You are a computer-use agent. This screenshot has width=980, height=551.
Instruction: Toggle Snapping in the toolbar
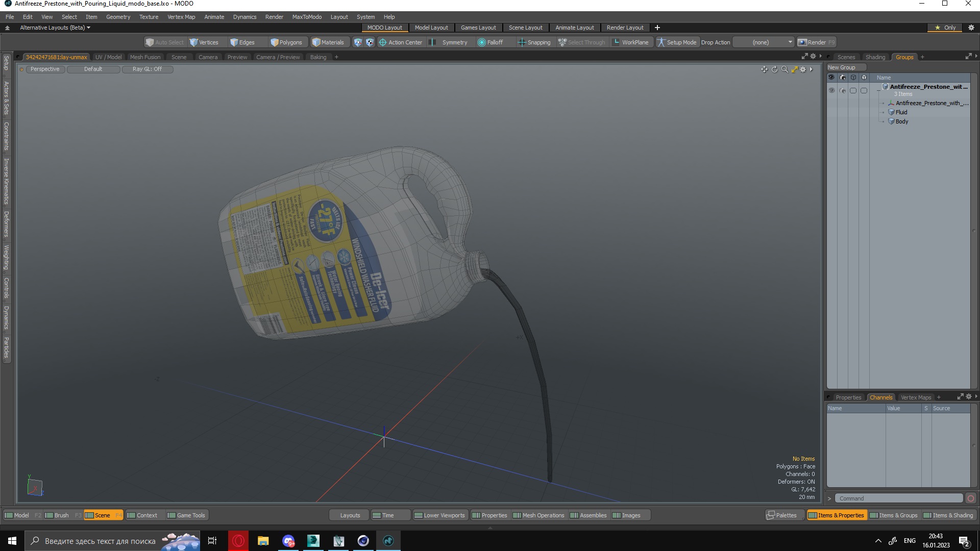tap(534, 42)
